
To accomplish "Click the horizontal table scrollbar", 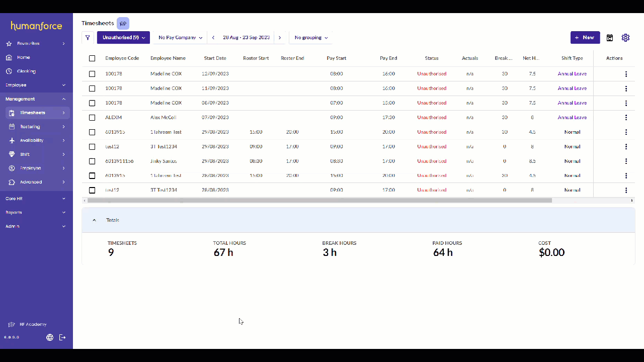I will tap(319, 200).
